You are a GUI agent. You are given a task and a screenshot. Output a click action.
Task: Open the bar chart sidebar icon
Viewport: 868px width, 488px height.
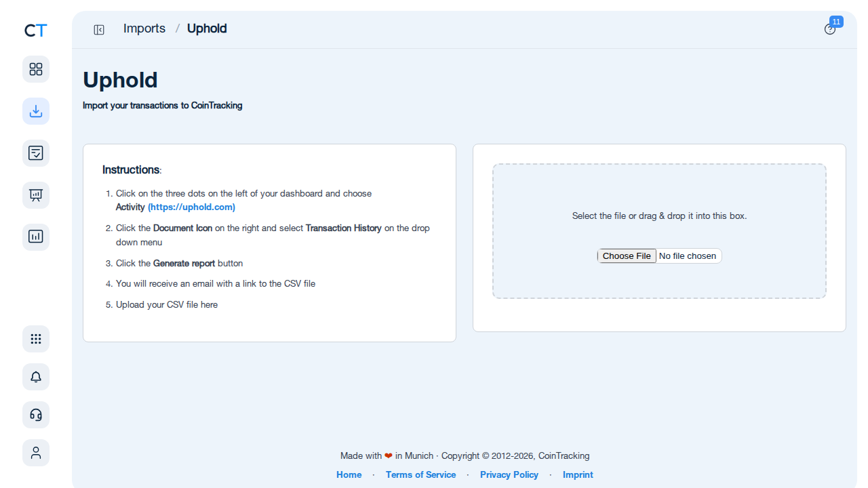(36, 237)
